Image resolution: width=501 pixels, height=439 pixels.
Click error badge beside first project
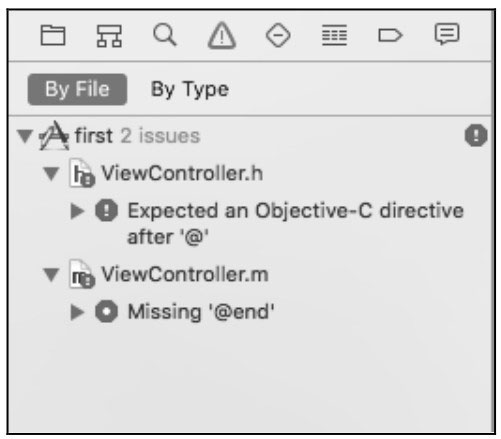point(476,135)
